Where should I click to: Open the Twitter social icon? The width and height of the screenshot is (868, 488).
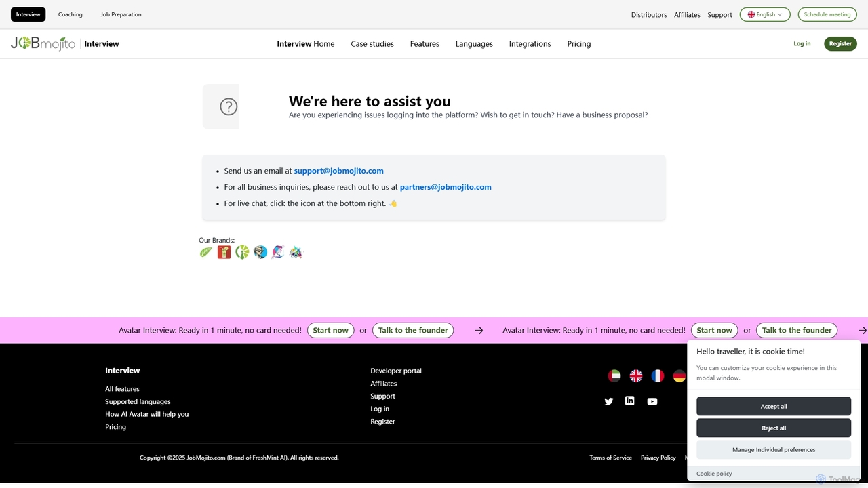click(609, 401)
